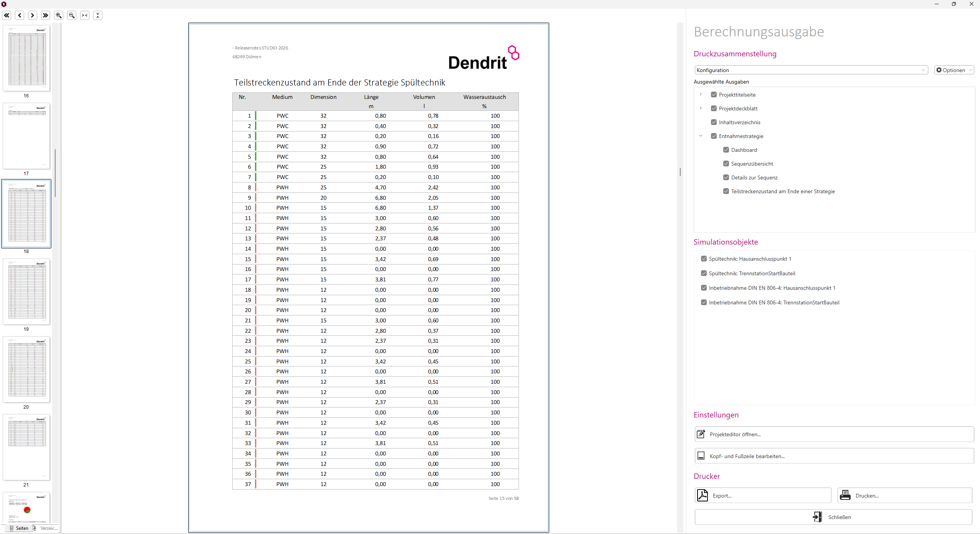Viewport: 980px width, 534px height.
Task: Select page 19 thumbnail
Action: coord(26,291)
